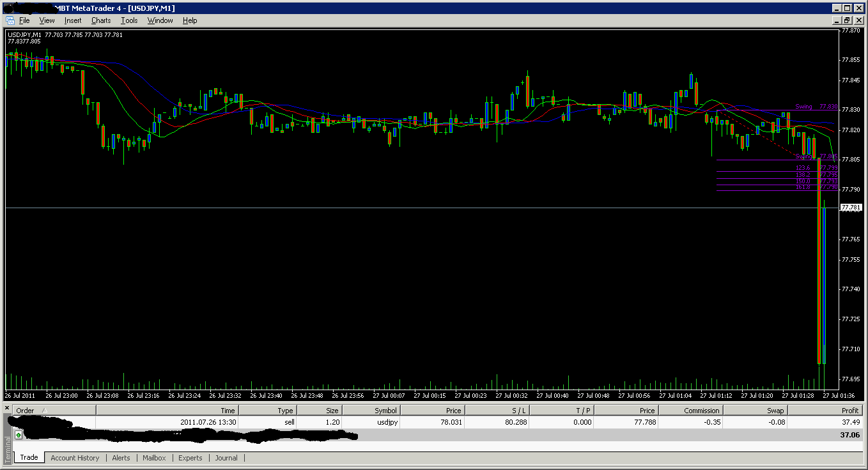The width and height of the screenshot is (868, 470).
Task: Open the View menu
Action: coord(47,20)
